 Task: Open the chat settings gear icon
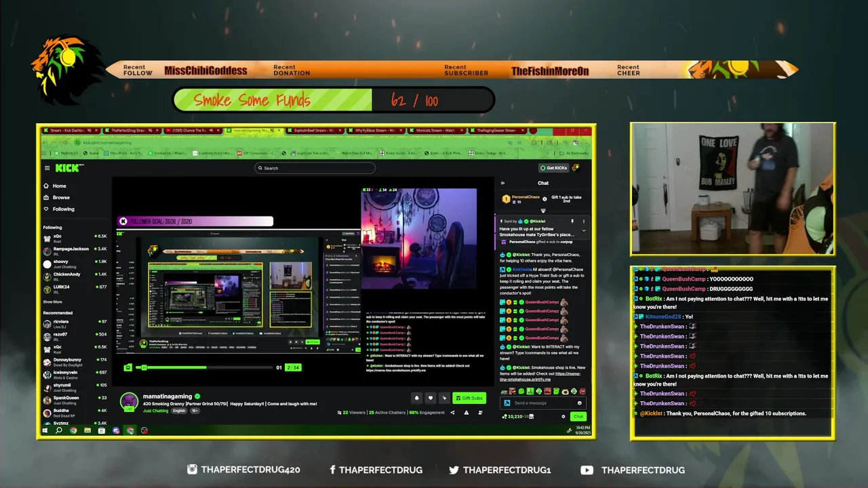coord(563,416)
